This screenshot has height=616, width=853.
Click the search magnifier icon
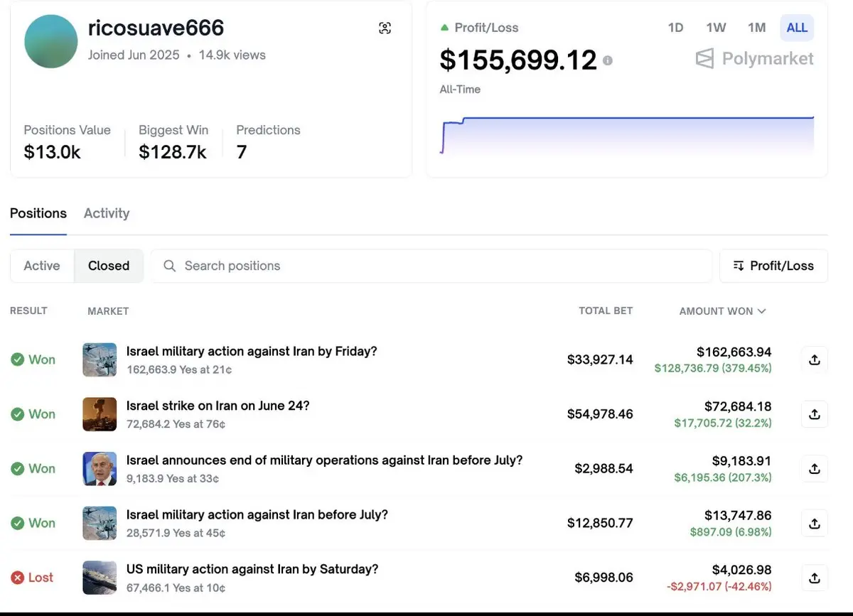click(x=169, y=266)
